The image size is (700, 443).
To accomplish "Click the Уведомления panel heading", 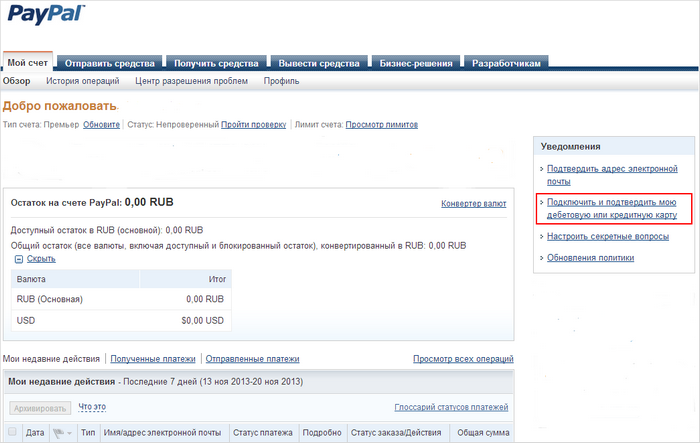I will 571,146.
